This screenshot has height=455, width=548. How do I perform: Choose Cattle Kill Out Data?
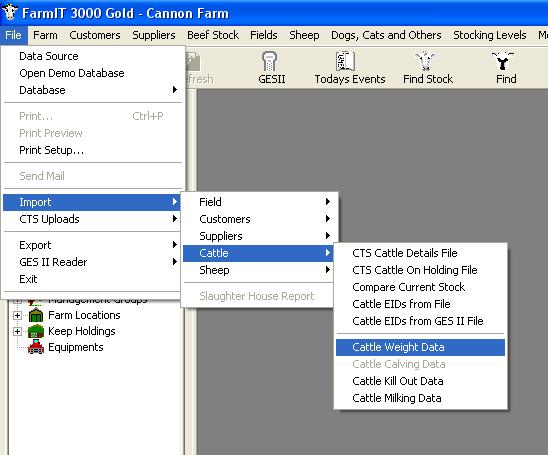(420, 381)
